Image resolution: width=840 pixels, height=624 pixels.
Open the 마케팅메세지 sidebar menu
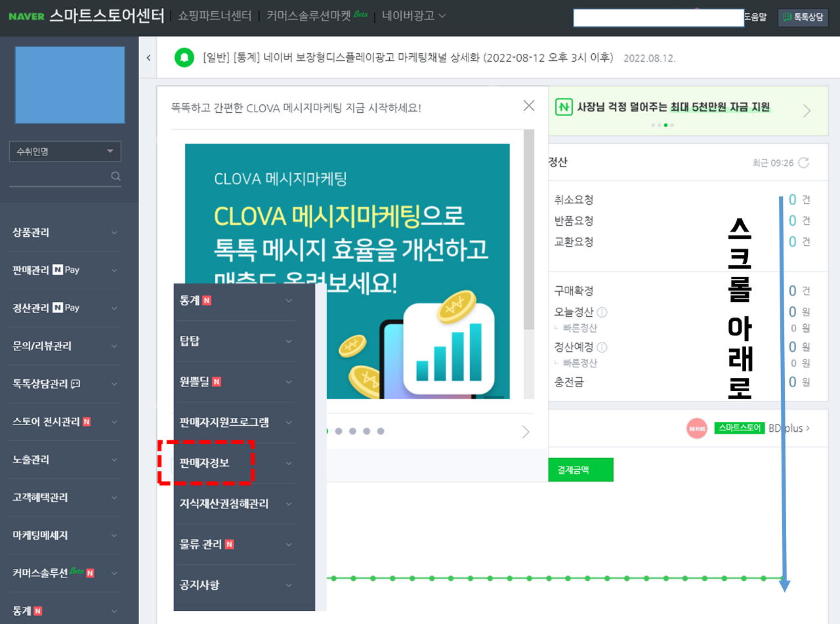pyautogui.click(x=66, y=535)
